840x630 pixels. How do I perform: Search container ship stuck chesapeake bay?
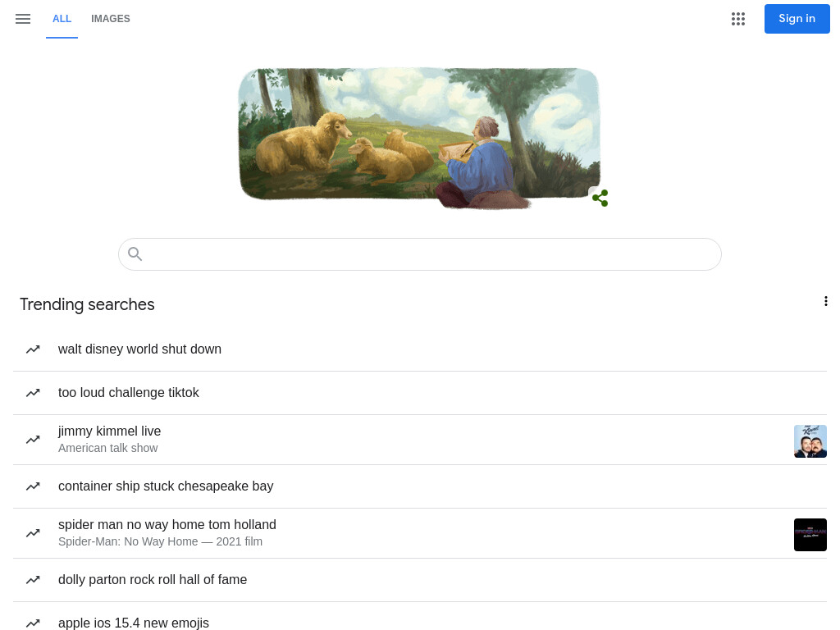(166, 486)
